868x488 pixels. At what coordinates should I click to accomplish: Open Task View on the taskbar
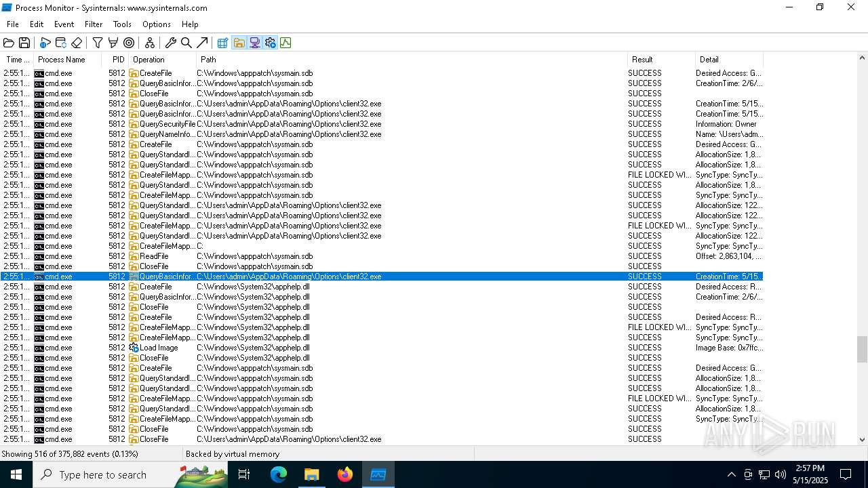(244, 474)
